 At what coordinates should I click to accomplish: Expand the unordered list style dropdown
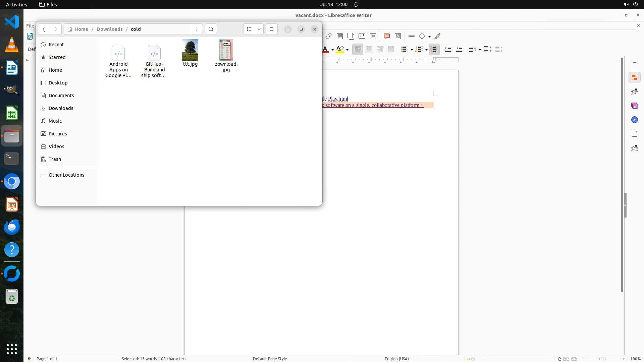412,50
